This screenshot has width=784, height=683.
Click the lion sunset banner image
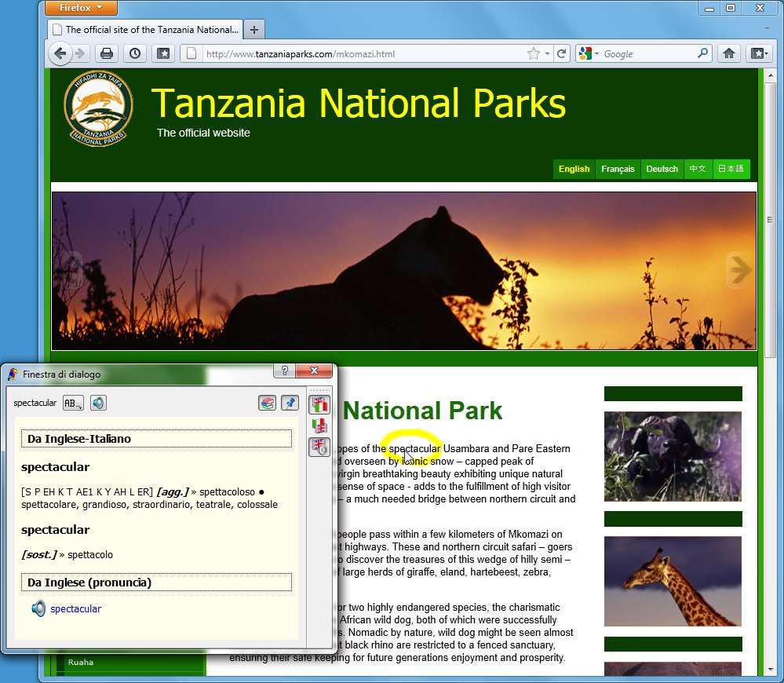click(x=404, y=271)
